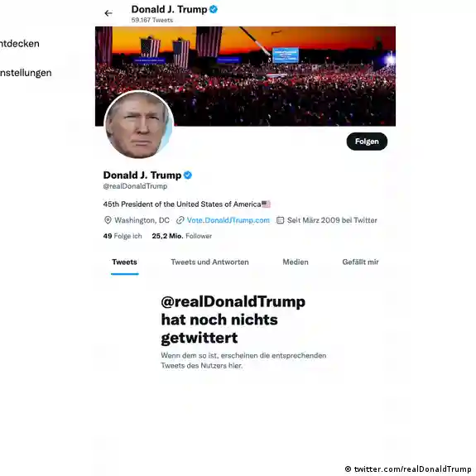This screenshot has height=476, width=476.
Task: Open the rally banner header image
Action: (245, 76)
